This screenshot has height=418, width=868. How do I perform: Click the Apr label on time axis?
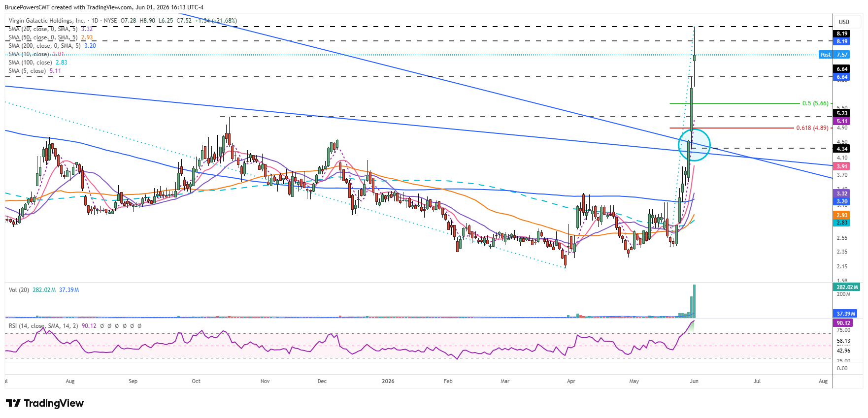click(x=571, y=381)
